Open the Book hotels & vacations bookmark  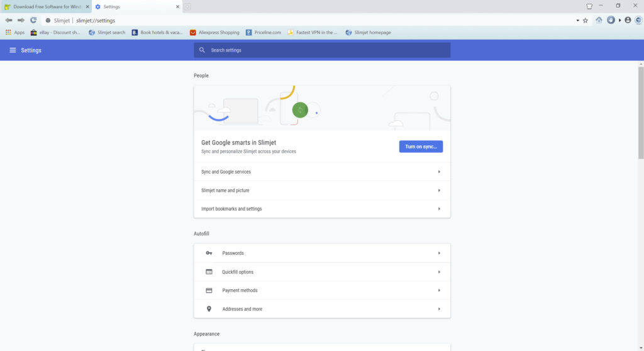pyautogui.click(x=157, y=33)
